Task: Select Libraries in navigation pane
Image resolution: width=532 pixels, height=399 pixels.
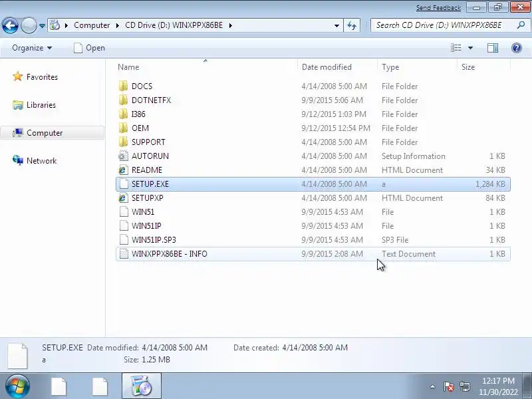Action: coord(34,105)
